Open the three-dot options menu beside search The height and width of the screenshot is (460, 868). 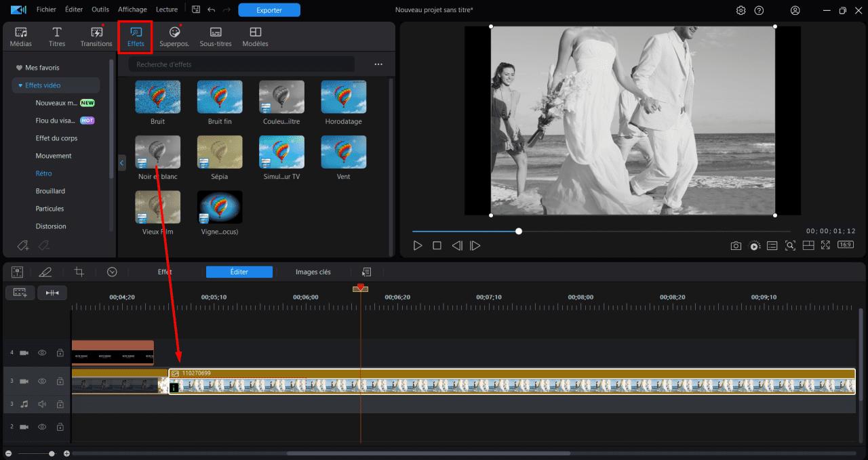click(378, 64)
